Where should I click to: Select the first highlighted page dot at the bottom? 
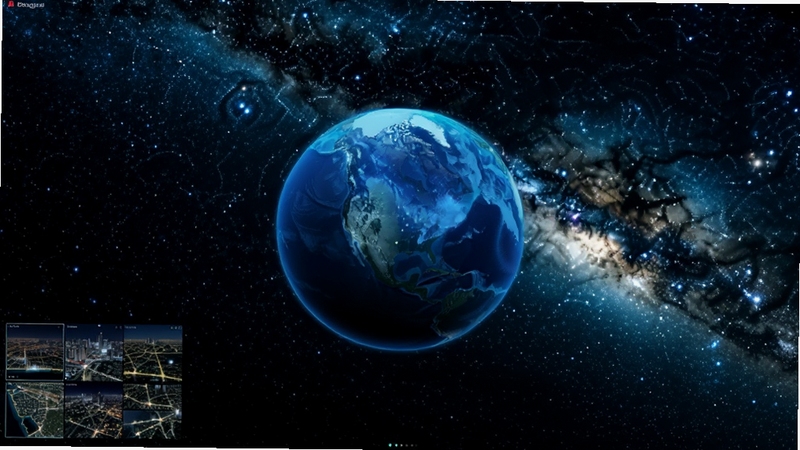click(x=390, y=445)
